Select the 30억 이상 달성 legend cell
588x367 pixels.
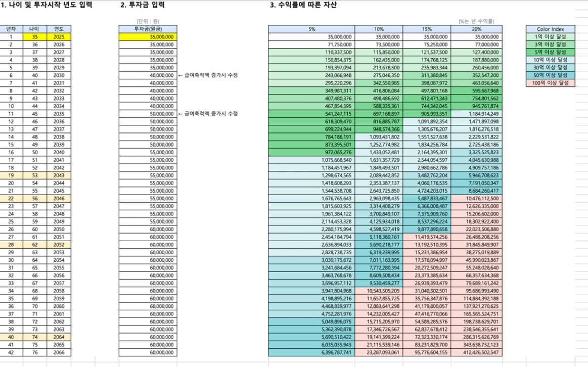click(x=550, y=67)
